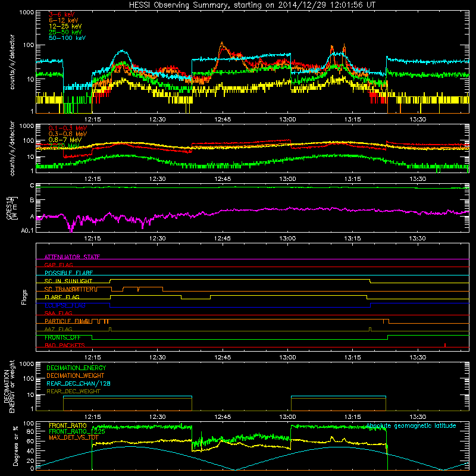476x476 pixels.
Task: Select the POSSIBLE_FLARE flag label
Action: point(68,273)
